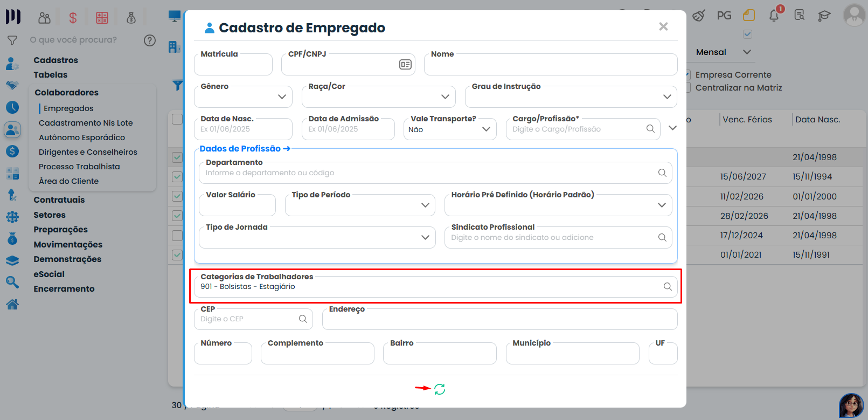This screenshot has height=420, width=868.
Task: Click the stacked layers sidebar icon
Action: (12, 260)
